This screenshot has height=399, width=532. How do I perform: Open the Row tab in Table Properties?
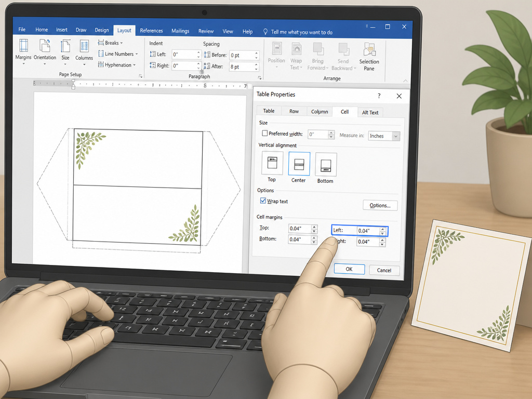point(294,111)
